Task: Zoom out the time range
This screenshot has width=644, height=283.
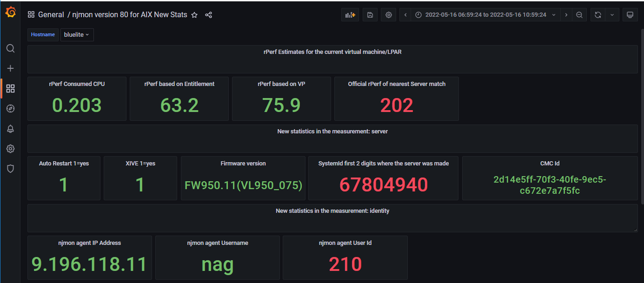Action: point(579,15)
